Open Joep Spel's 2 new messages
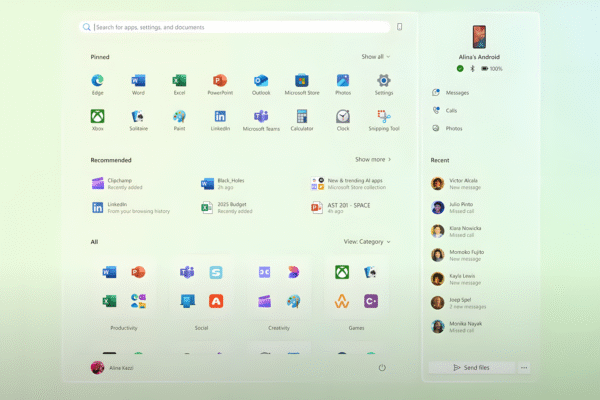600x400 pixels. click(x=458, y=303)
